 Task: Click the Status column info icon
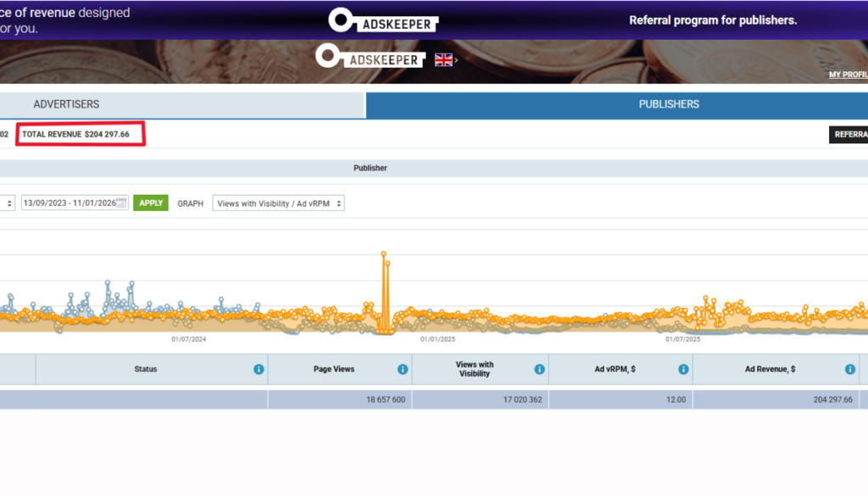259,370
